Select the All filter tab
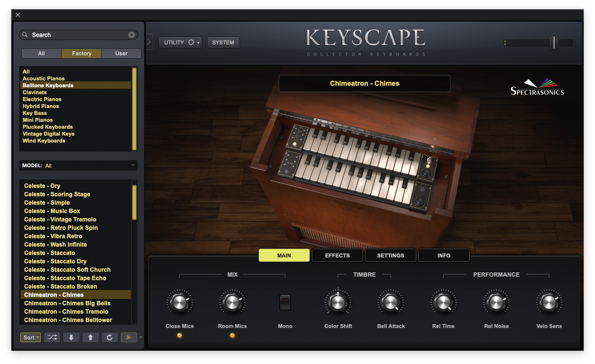Screen dimensions: 595x364 (41, 53)
